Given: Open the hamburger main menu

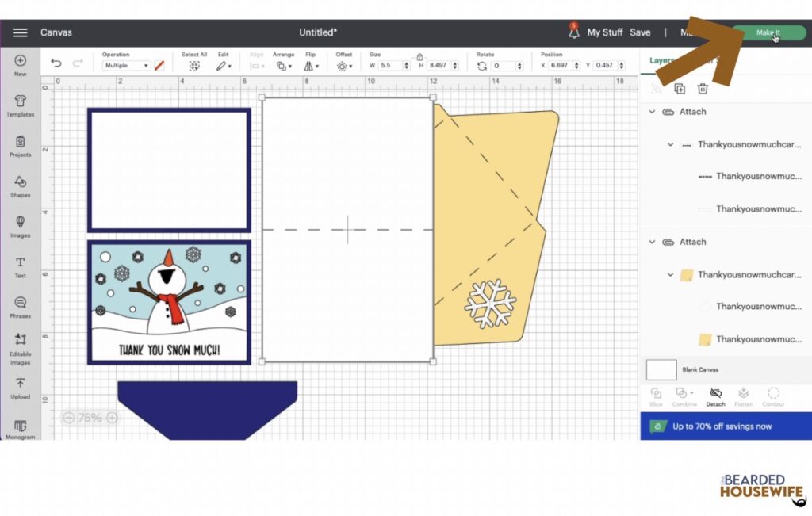Looking at the screenshot, I should point(20,32).
